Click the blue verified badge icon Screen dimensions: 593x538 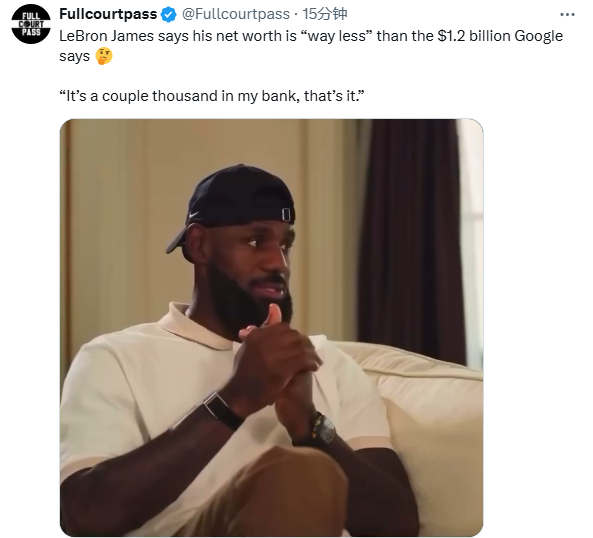pyautogui.click(x=169, y=15)
